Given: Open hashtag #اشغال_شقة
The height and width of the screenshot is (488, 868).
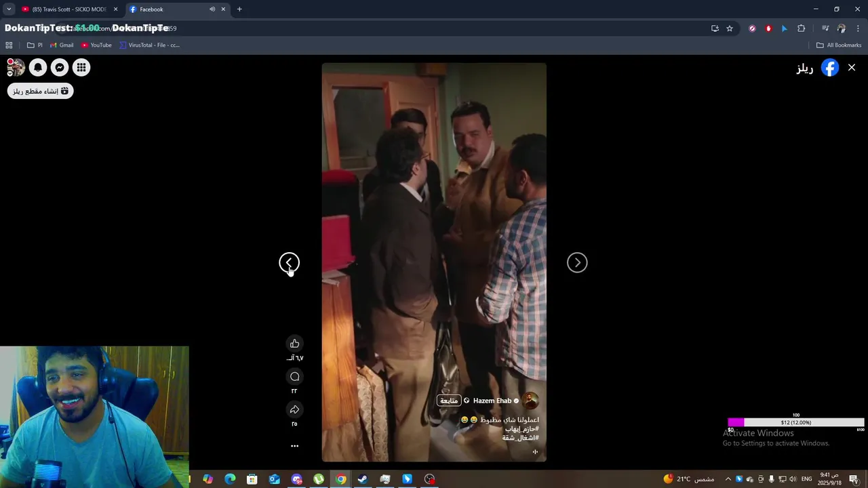Looking at the screenshot, I should point(521,438).
